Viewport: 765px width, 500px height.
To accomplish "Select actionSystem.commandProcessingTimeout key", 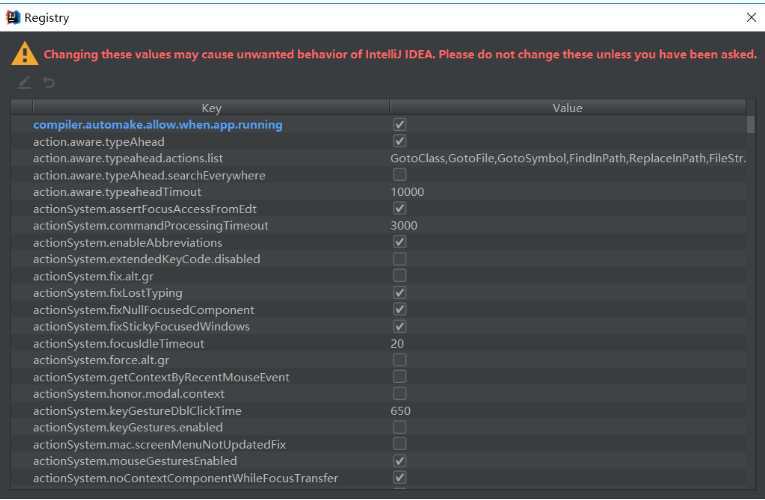I will click(x=151, y=226).
